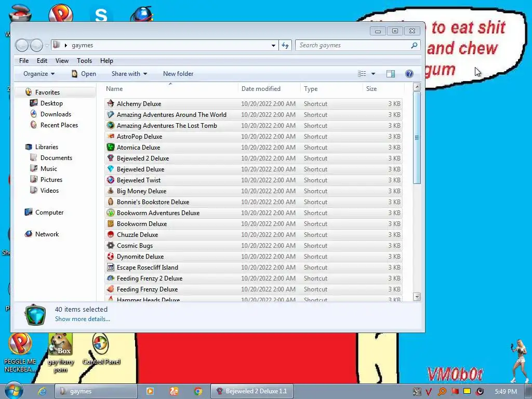This screenshot has width=532, height=399.
Task: Click the AstroPop Deluxe shortcut icon
Action: pyautogui.click(x=111, y=136)
